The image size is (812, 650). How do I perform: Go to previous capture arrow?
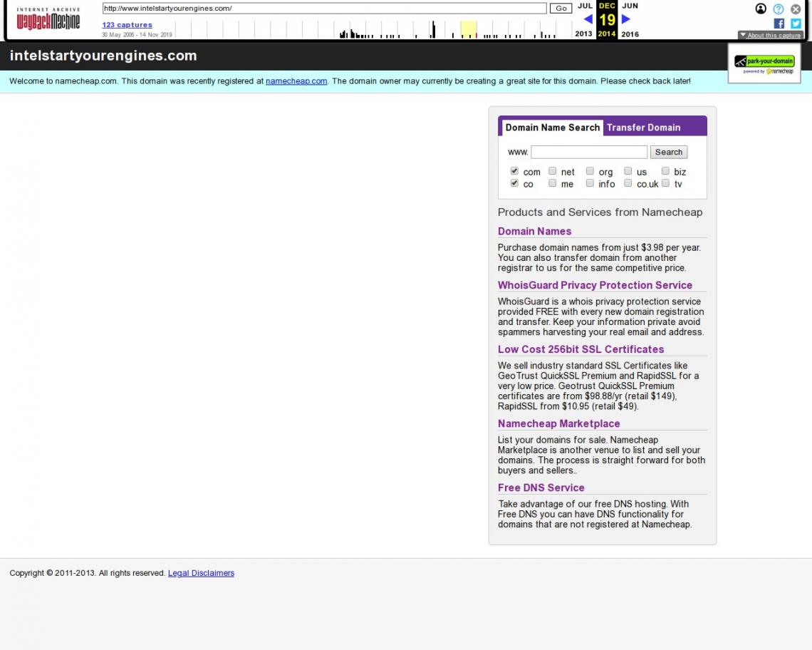tap(588, 19)
